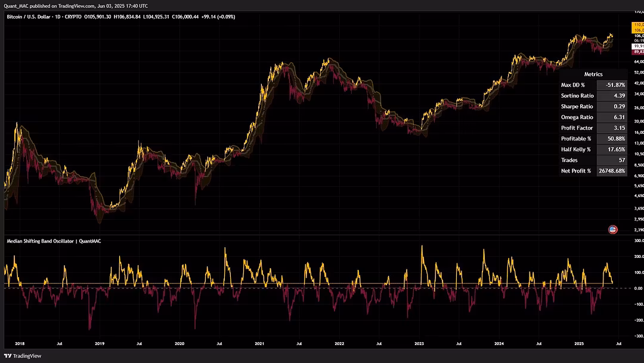Click the US flag economic event icon
This screenshot has height=363, width=644.
point(612,229)
